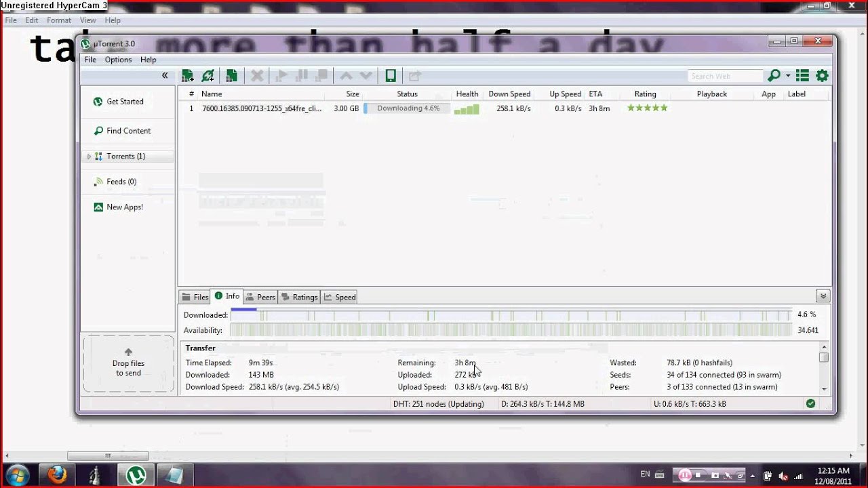The height and width of the screenshot is (488, 868).
Task: Click the Share toolbar icon
Action: (x=414, y=76)
